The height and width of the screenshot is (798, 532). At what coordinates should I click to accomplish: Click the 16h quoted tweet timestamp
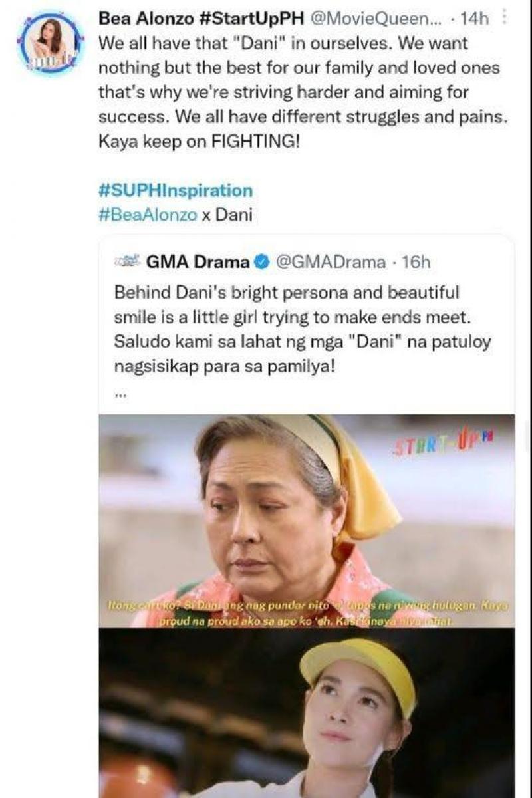[x=417, y=262]
